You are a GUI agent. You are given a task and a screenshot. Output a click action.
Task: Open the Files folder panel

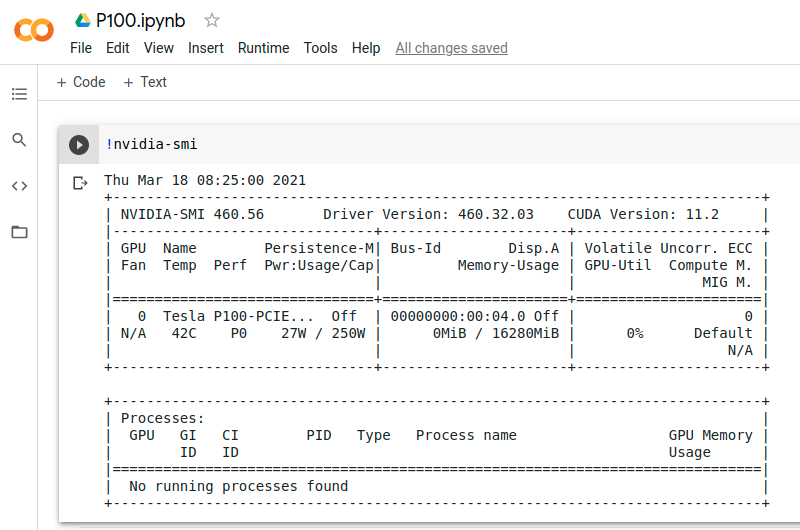point(19,232)
